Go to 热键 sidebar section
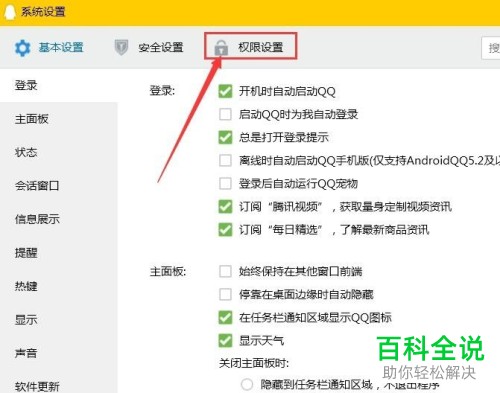The height and width of the screenshot is (393, 500). coord(26,286)
